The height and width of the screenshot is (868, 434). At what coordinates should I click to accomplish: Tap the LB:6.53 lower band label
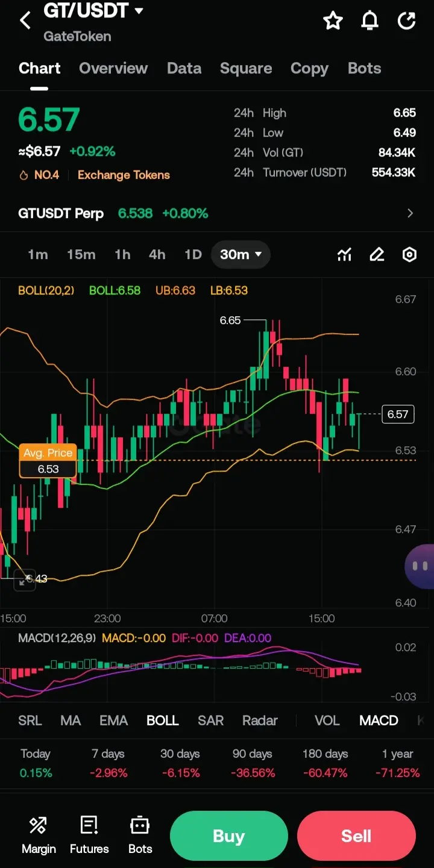[229, 290]
